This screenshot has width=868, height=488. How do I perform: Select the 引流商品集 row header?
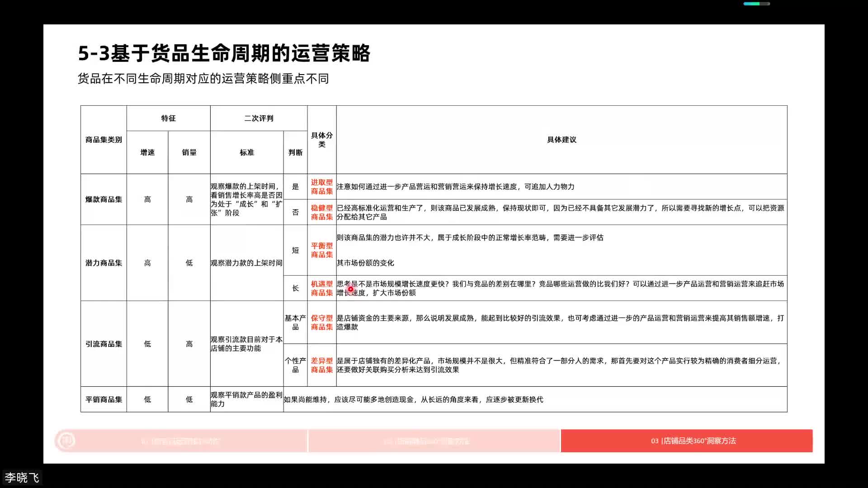pyautogui.click(x=103, y=343)
